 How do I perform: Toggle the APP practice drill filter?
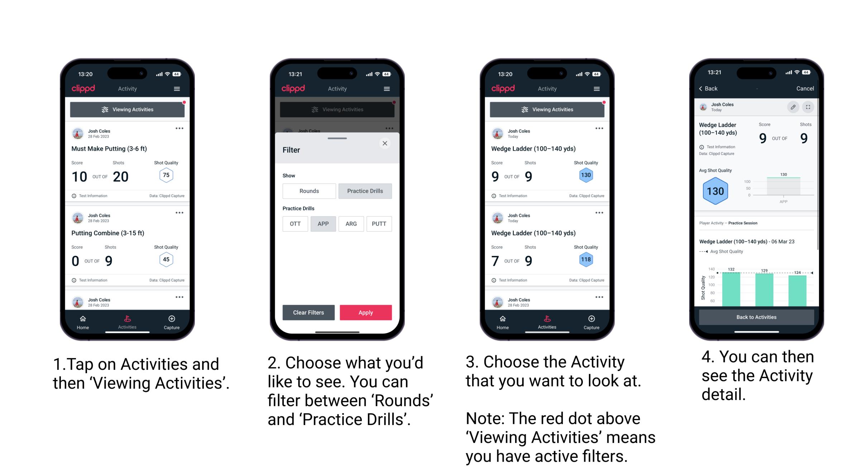323,224
